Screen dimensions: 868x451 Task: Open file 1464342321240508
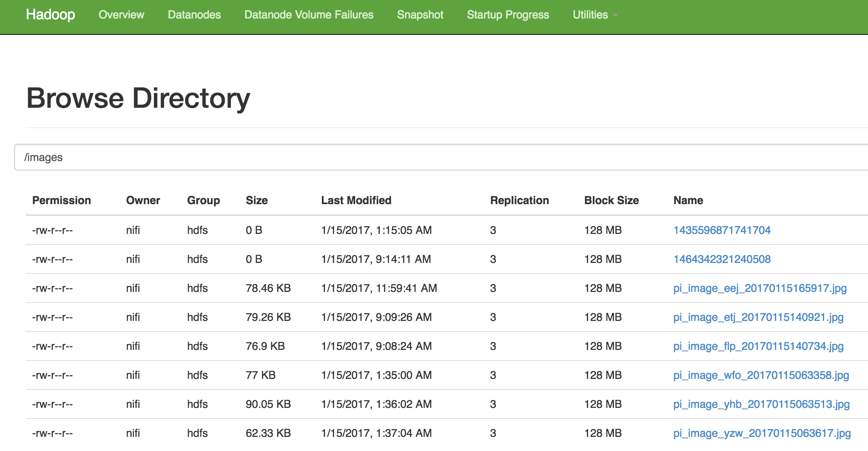[x=722, y=259]
